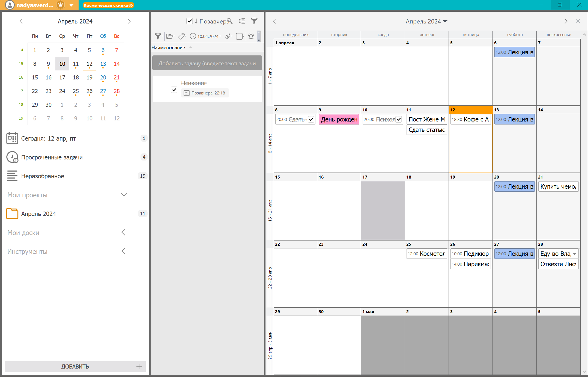Click the Добавить задачу input field
588x377 pixels.
coord(207,63)
